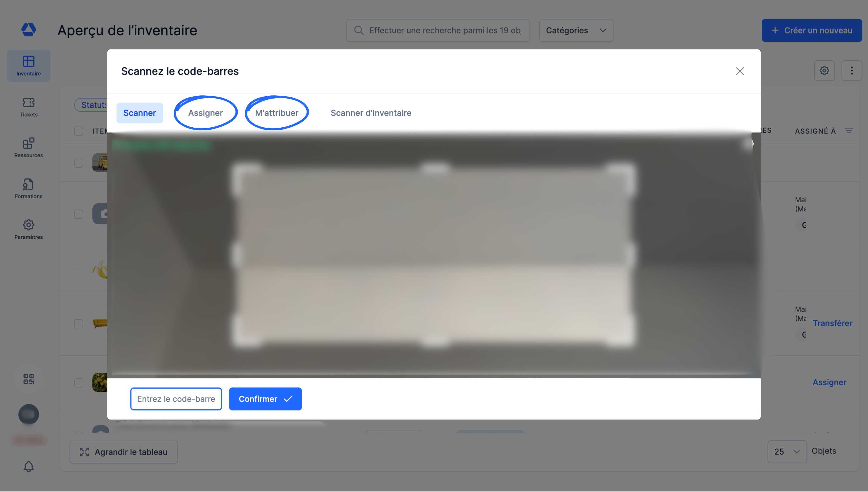Image resolution: width=868 pixels, height=492 pixels.
Task: Click the lemon tree thumbnail
Action: pos(100,382)
